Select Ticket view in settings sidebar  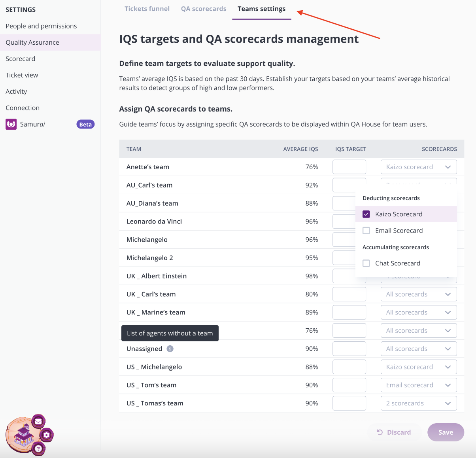22,75
